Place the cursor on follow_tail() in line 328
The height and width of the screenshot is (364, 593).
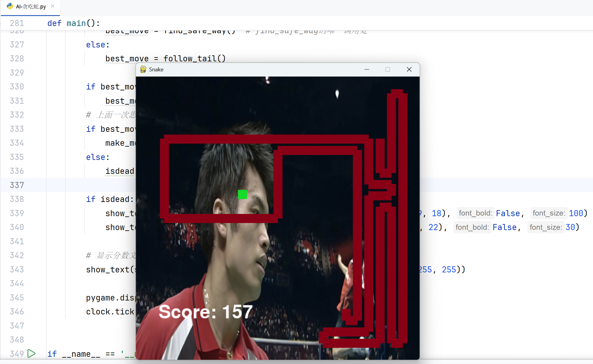194,59
